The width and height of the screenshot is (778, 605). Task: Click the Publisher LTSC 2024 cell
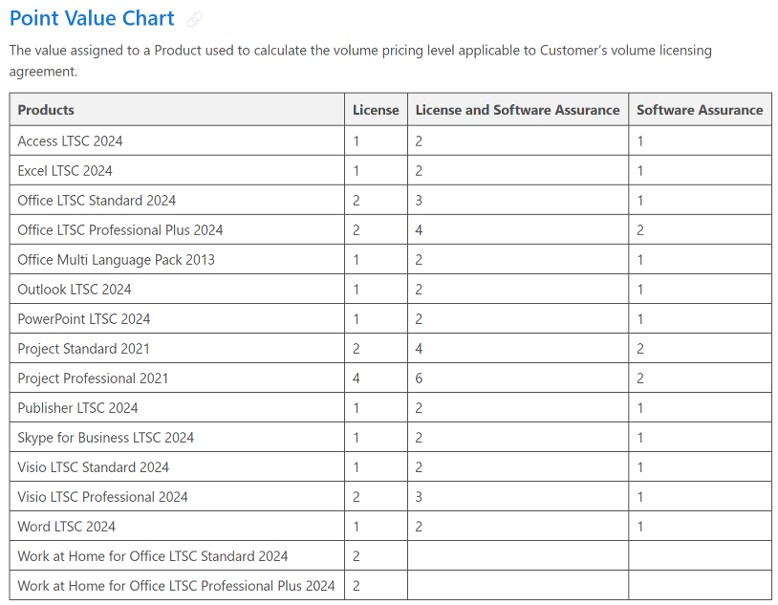78,408
